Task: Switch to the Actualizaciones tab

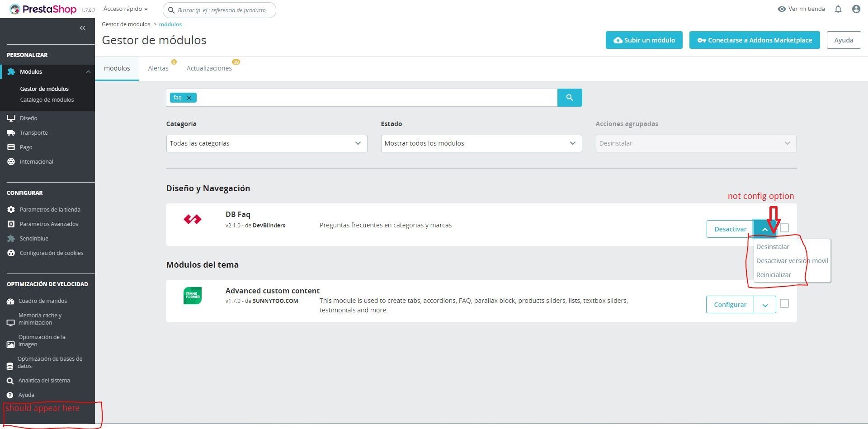Action: [x=209, y=68]
